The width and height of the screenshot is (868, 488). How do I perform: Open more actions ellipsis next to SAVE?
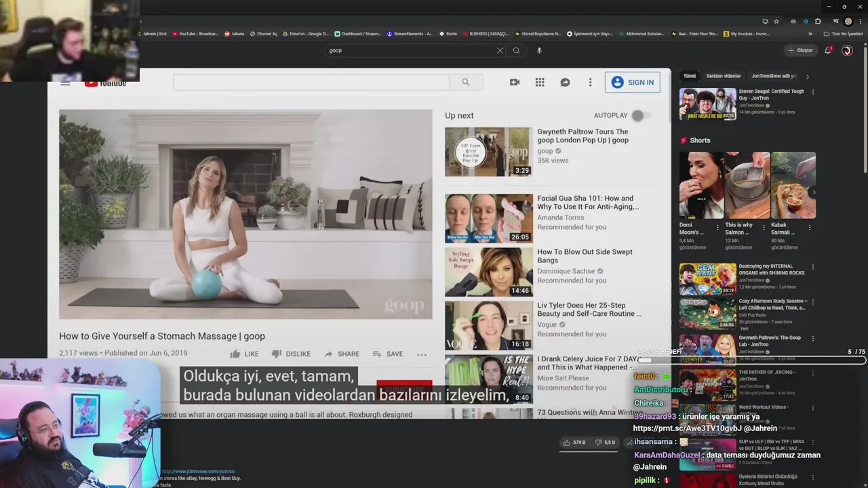[x=422, y=354]
